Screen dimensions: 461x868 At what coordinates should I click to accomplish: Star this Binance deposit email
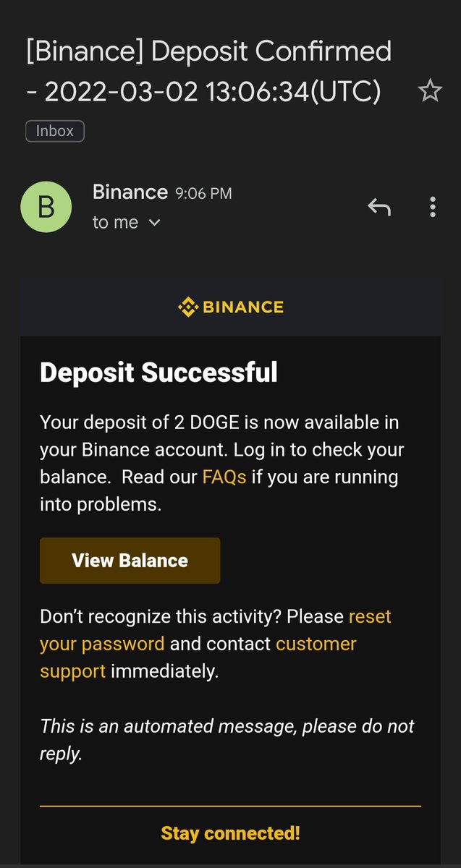[x=430, y=91]
